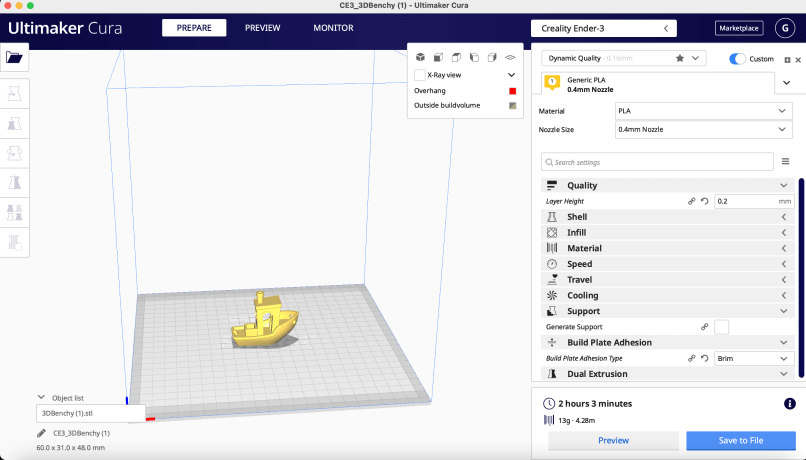Click pencil icon to rename job
Image resolution: width=806 pixels, height=460 pixels.
pyautogui.click(x=42, y=433)
